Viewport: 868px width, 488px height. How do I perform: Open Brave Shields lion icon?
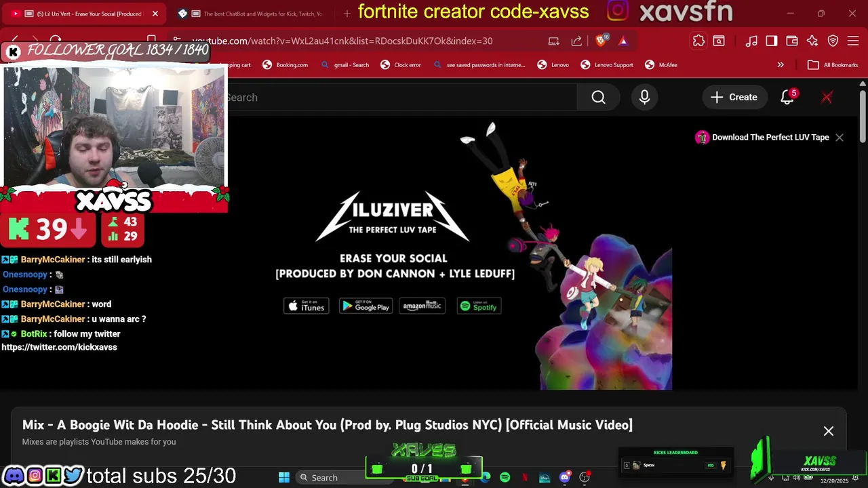(601, 41)
